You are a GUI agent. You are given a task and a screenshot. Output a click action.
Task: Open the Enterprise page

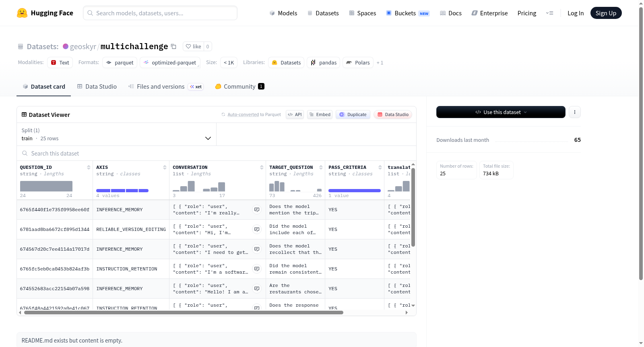(489, 13)
